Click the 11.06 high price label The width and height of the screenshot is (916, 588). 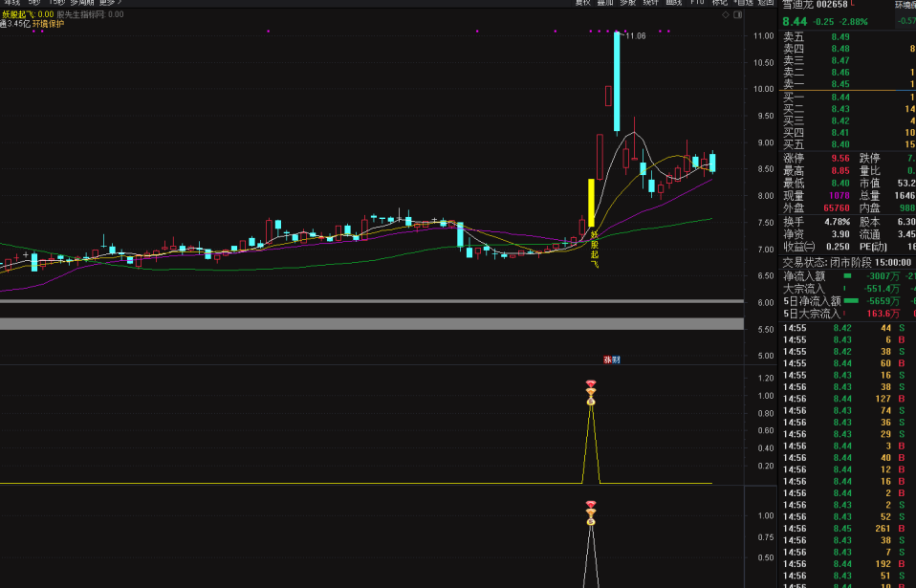click(x=636, y=36)
